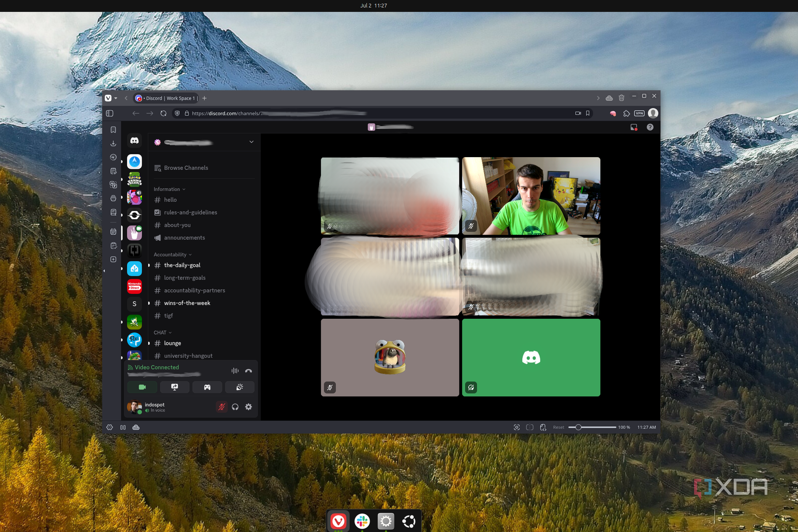Start an Activity with the game controller icon
Image resolution: width=798 pixels, height=532 pixels.
pos(207,387)
